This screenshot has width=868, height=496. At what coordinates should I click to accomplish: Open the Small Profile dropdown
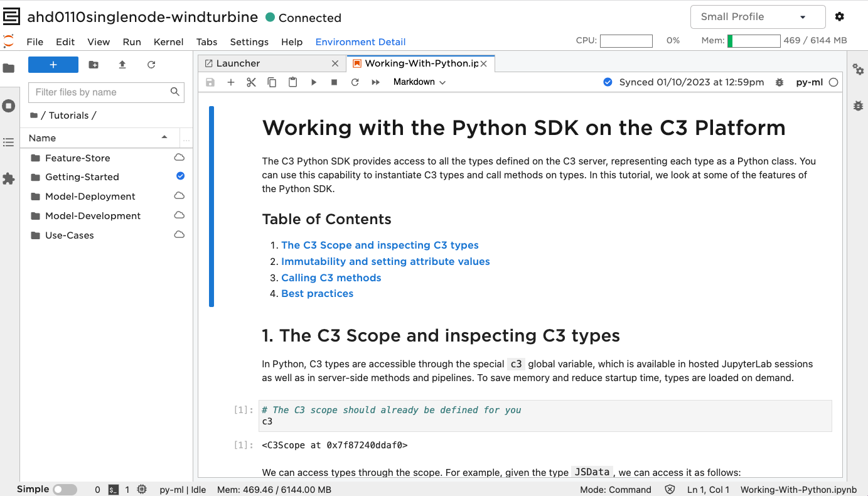tap(758, 17)
